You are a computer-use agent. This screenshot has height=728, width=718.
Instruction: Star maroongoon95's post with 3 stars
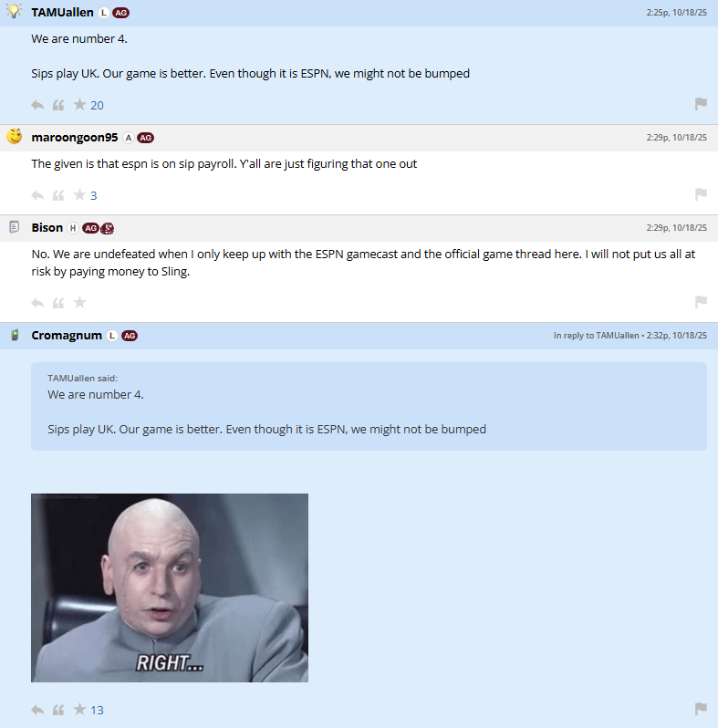pyautogui.click(x=80, y=194)
